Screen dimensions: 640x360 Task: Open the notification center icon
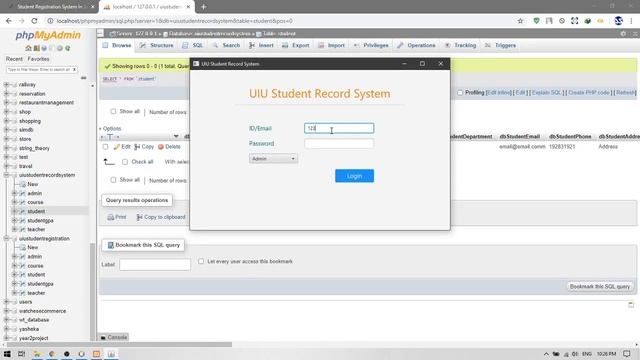(x=627, y=354)
